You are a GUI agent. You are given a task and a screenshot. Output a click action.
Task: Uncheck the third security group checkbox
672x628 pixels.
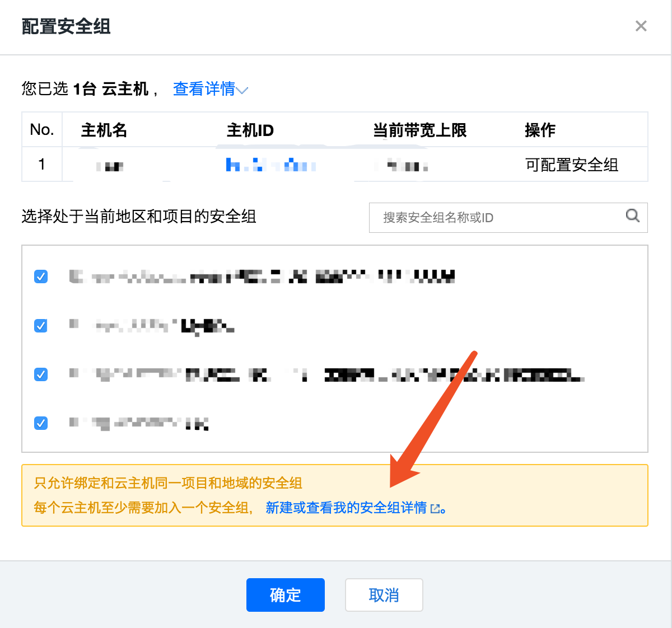(x=41, y=374)
